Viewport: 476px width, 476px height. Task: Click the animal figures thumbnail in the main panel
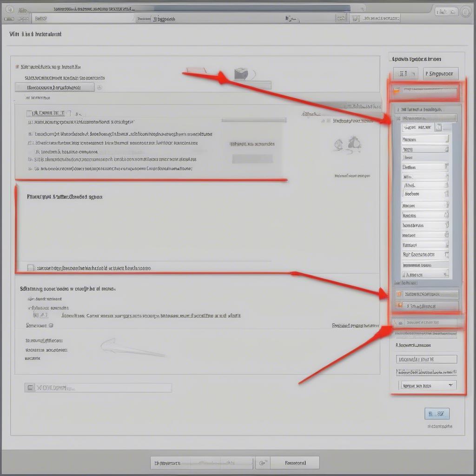pos(348,144)
